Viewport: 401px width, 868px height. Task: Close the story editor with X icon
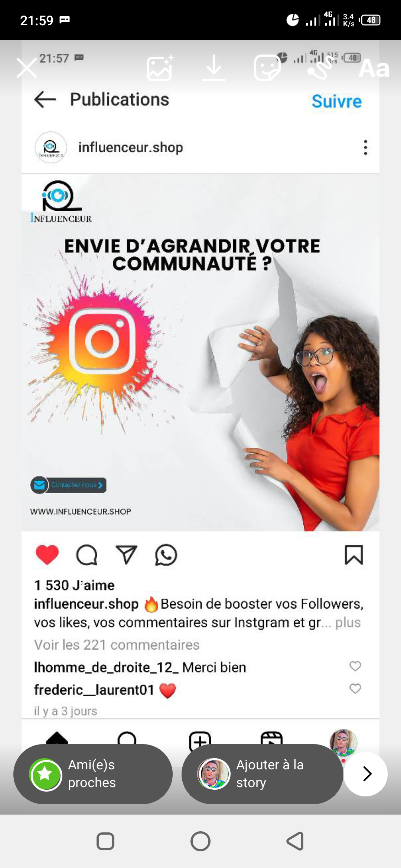point(27,68)
